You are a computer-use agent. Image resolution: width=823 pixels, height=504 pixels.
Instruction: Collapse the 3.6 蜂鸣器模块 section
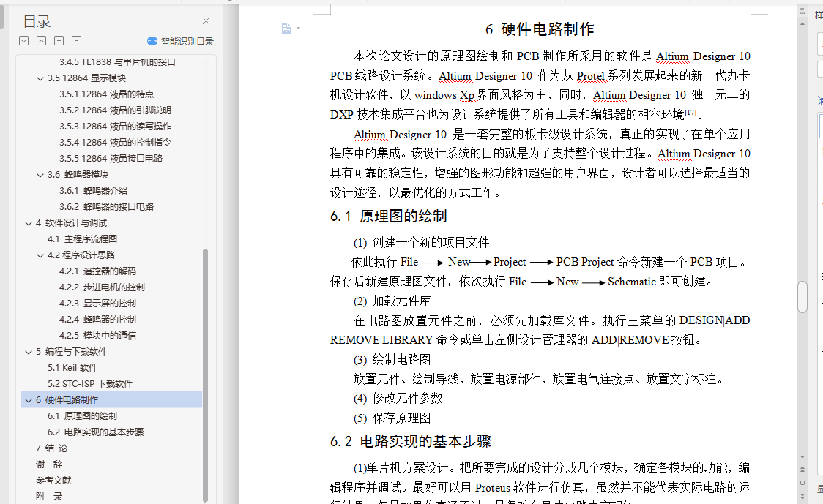40,175
